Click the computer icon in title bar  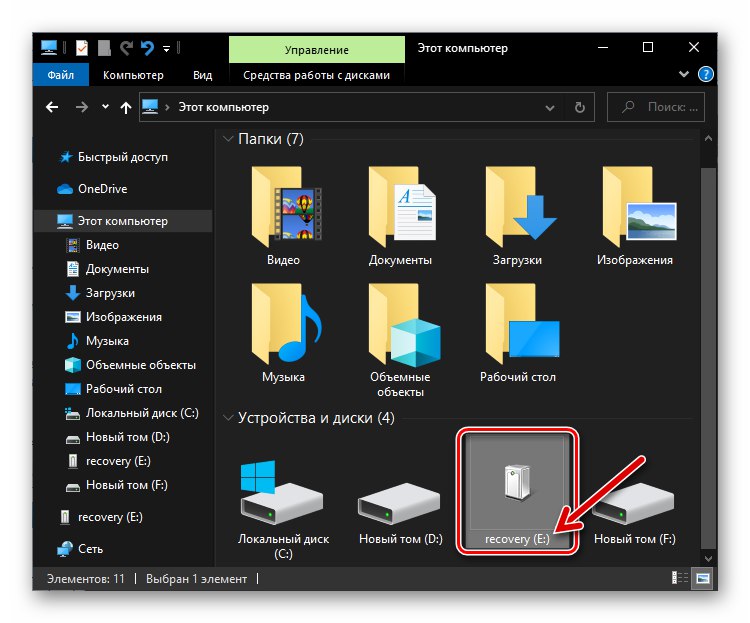(48, 48)
